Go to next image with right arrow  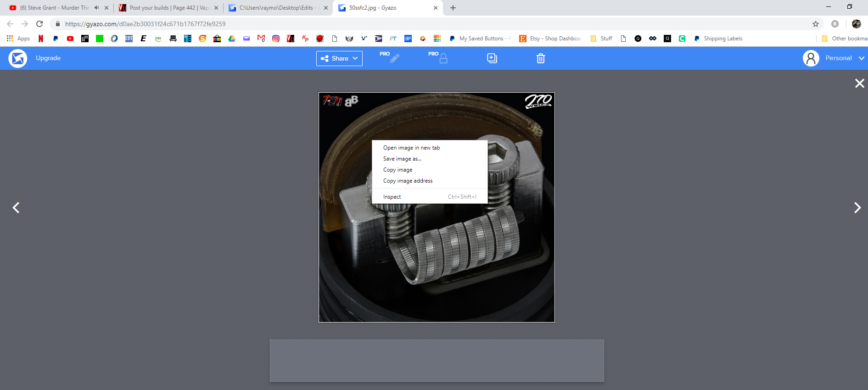857,208
